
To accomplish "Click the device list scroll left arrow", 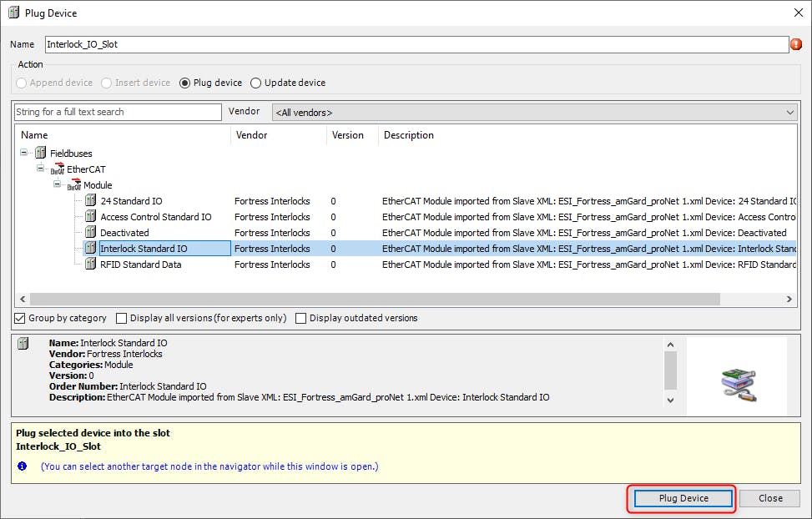I will [23, 299].
